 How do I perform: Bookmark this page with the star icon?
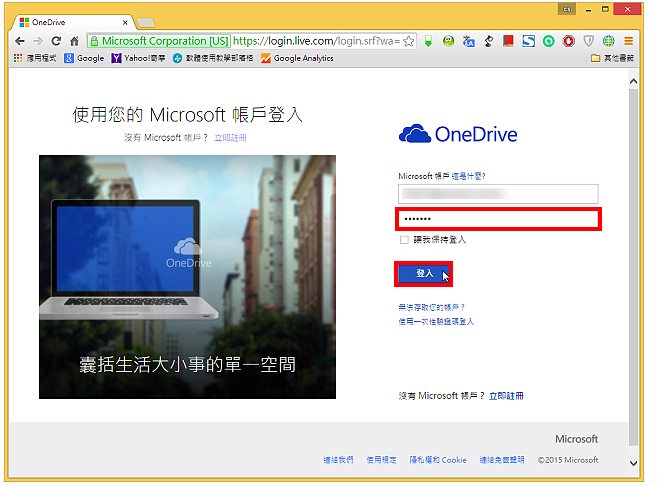pos(409,41)
